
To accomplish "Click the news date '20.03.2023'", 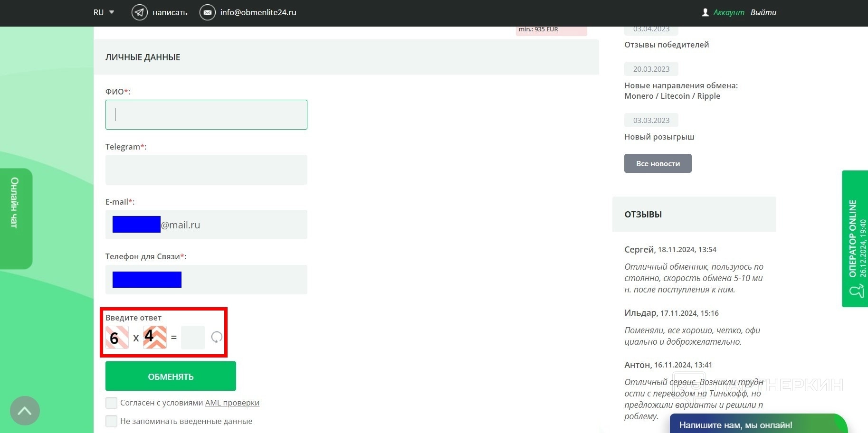I will point(651,69).
